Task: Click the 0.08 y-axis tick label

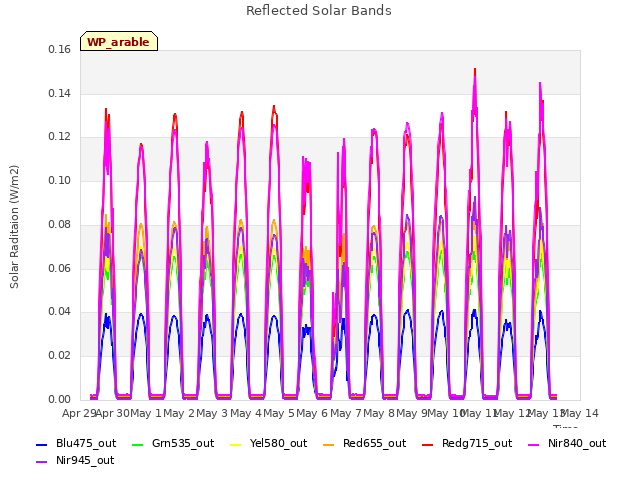Action: (59, 224)
